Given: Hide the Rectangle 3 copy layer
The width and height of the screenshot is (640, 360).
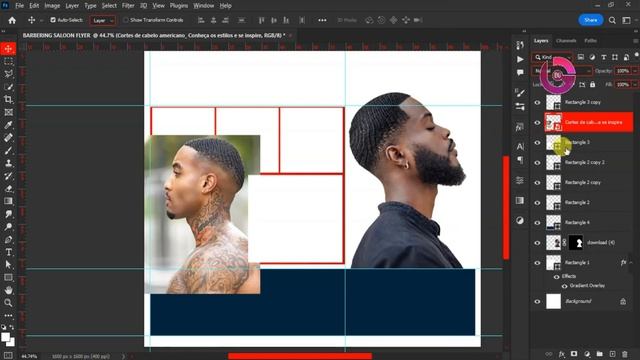Looking at the screenshot, I should 537,102.
